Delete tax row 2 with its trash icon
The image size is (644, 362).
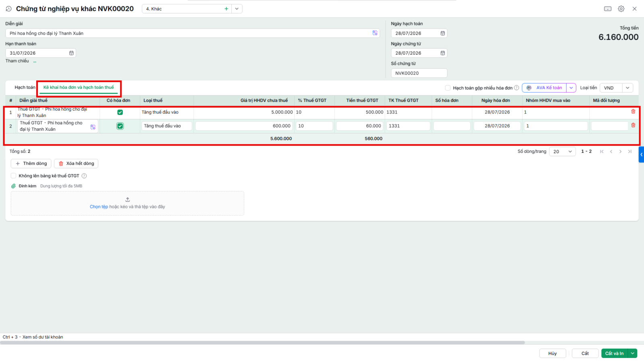[x=633, y=125]
